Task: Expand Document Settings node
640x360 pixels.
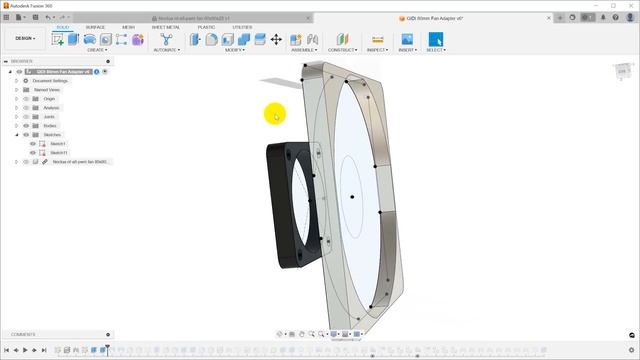Action: coord(16,81)
